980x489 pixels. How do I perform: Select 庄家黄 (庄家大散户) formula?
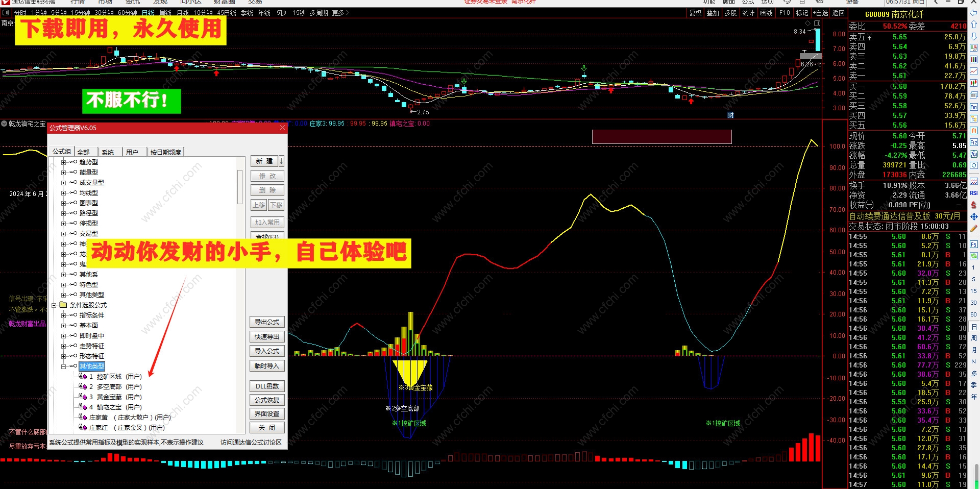point(130,418)
